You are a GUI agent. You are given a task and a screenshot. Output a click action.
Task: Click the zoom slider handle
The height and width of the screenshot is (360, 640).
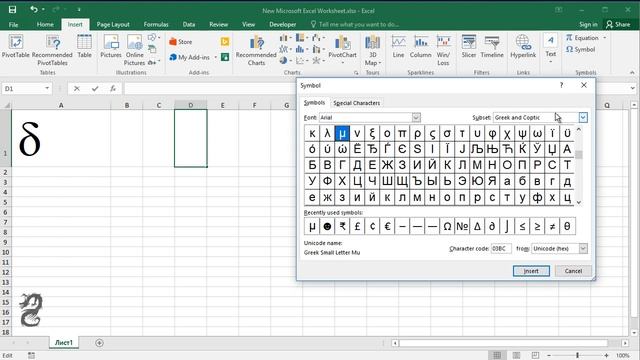pyautogui.click(x=577, y=356)
